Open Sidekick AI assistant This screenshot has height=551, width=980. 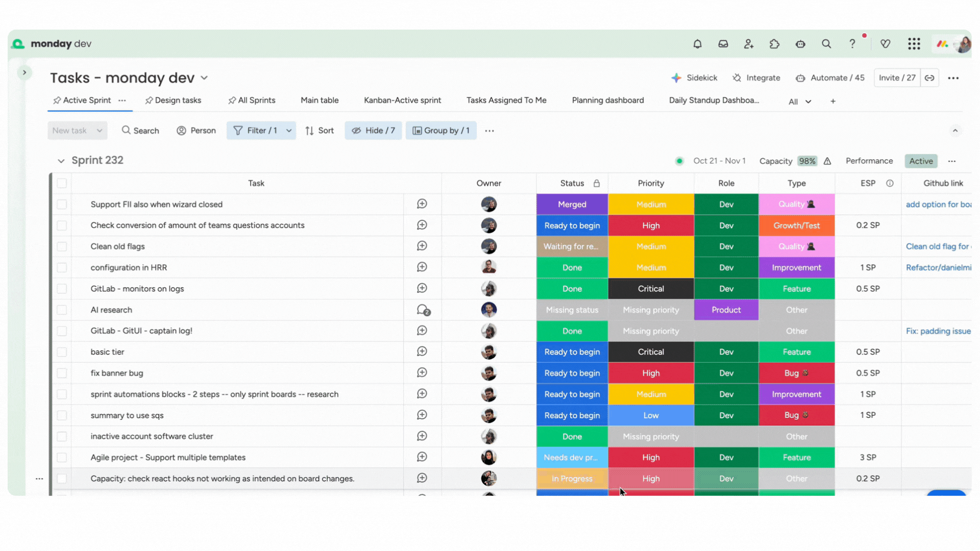coord(694,78)
